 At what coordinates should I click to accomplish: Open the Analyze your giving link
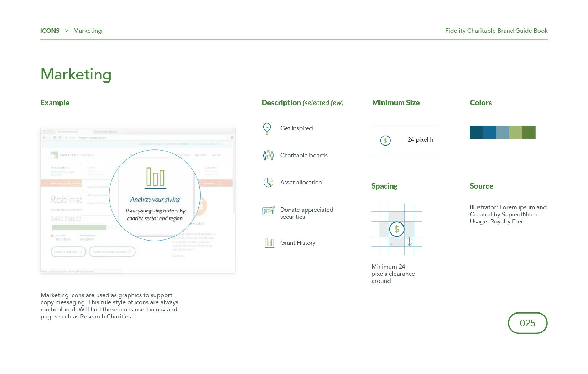point(155,200)
